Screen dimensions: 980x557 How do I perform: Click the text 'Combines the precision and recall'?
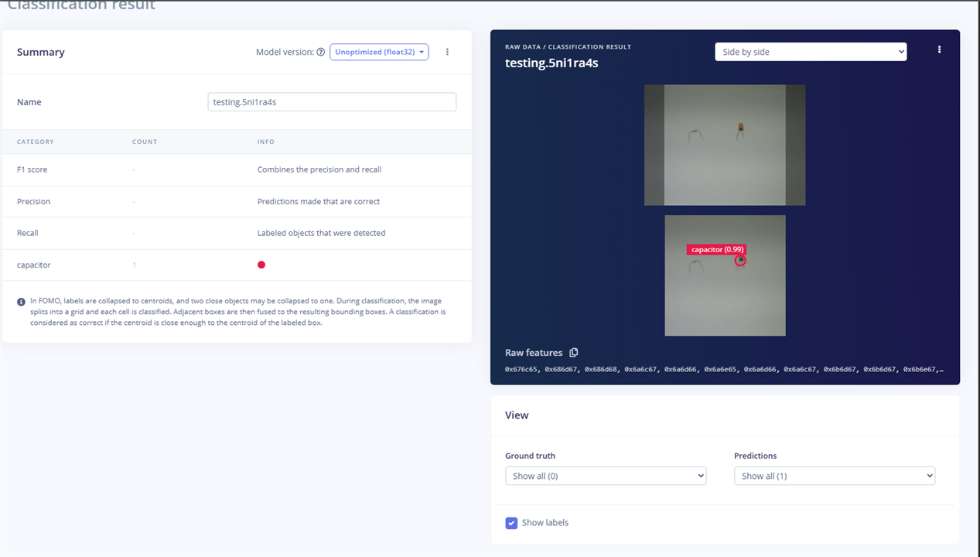point(319,169)
